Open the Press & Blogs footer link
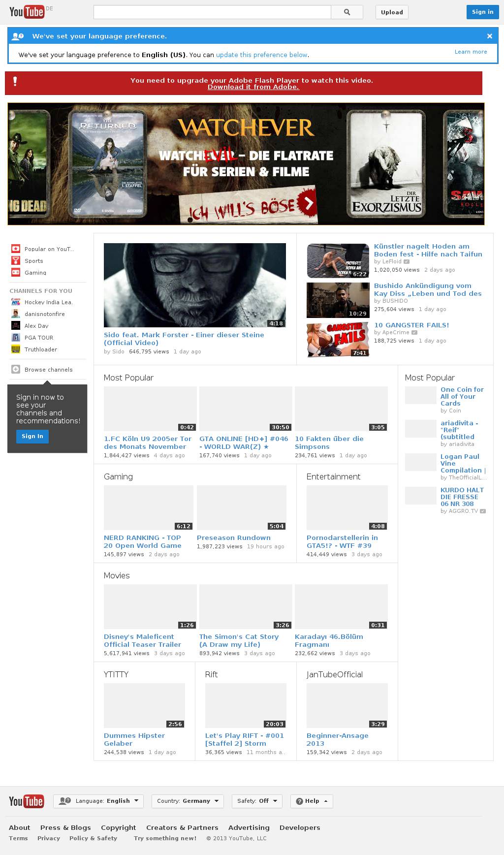Screen dimensions: 504x855 (65, 827)
